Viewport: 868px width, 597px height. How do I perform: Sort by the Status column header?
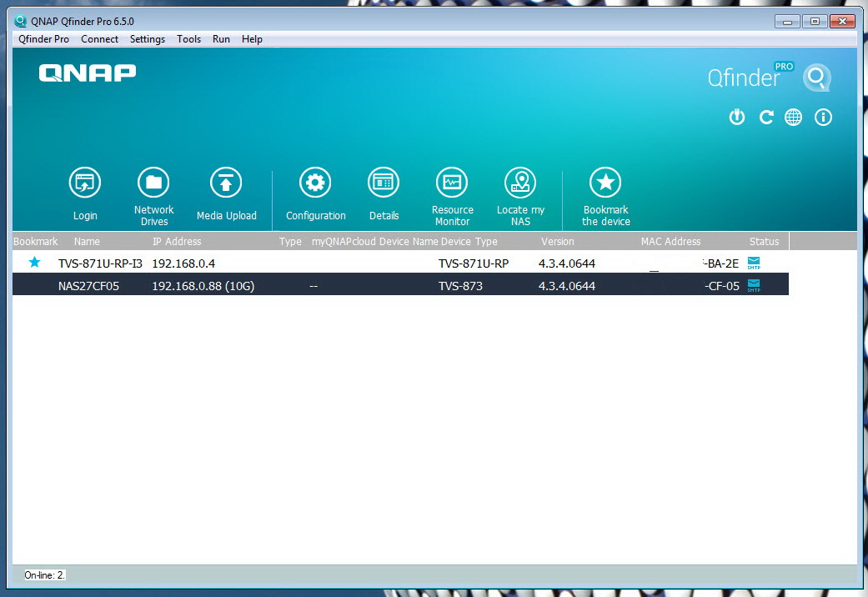click(x=764, y=242)
